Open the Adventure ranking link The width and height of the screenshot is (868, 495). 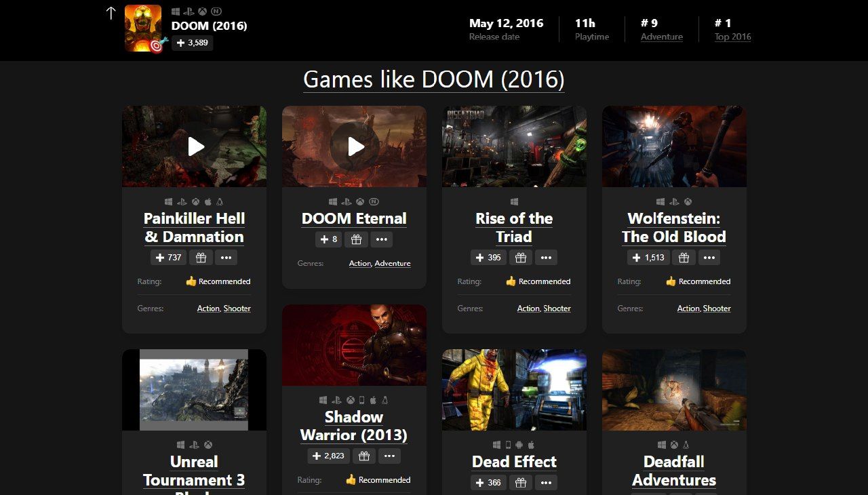[662, 37]
